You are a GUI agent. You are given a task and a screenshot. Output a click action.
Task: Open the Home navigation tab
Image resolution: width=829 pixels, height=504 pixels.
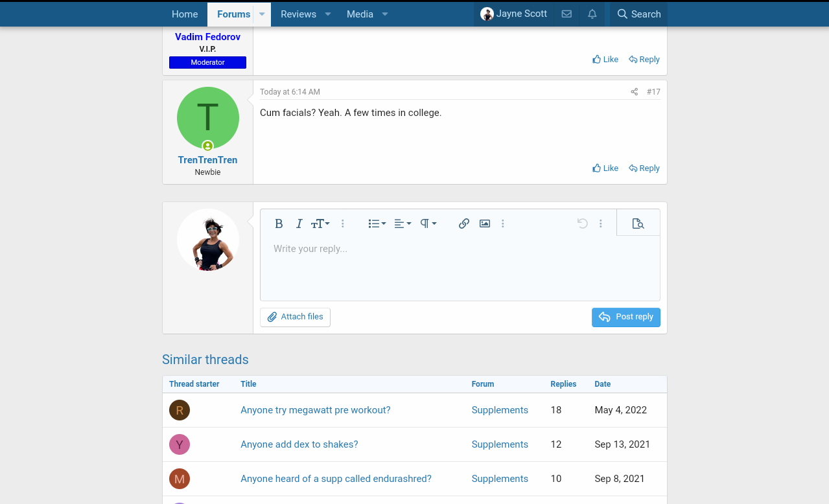[185, 14]
